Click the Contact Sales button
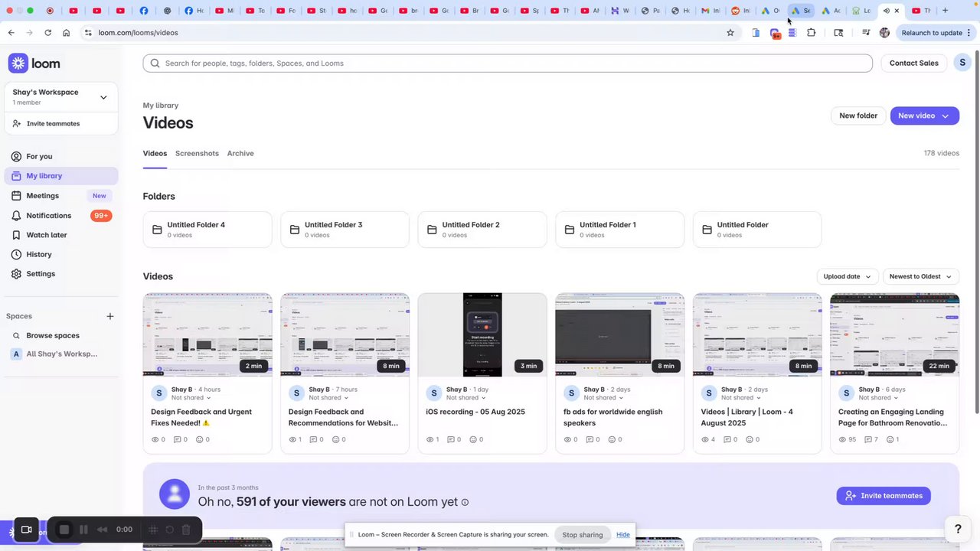This screenshot has width=980, height=551. coord(913,63)
